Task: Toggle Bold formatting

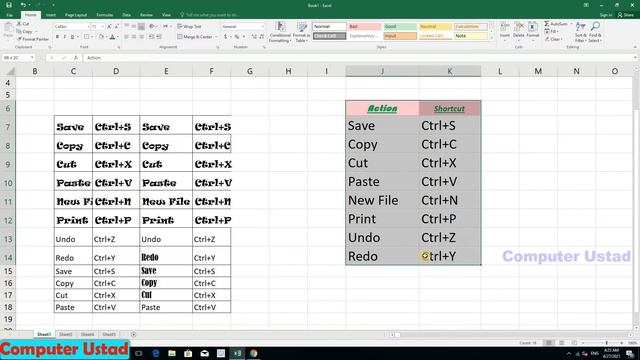Action: coord(57,37)
